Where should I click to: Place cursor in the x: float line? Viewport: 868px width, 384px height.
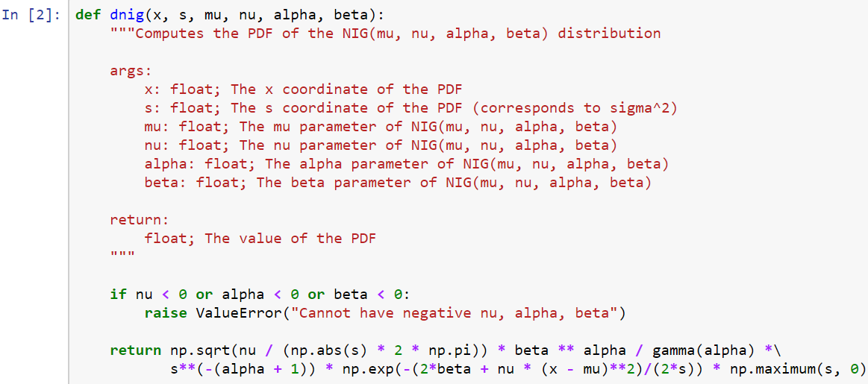(x=303, y=89)
